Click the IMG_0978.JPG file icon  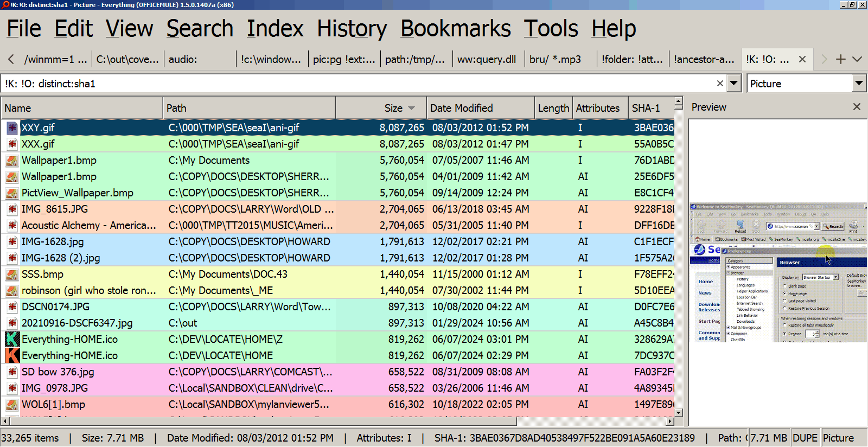12,388
